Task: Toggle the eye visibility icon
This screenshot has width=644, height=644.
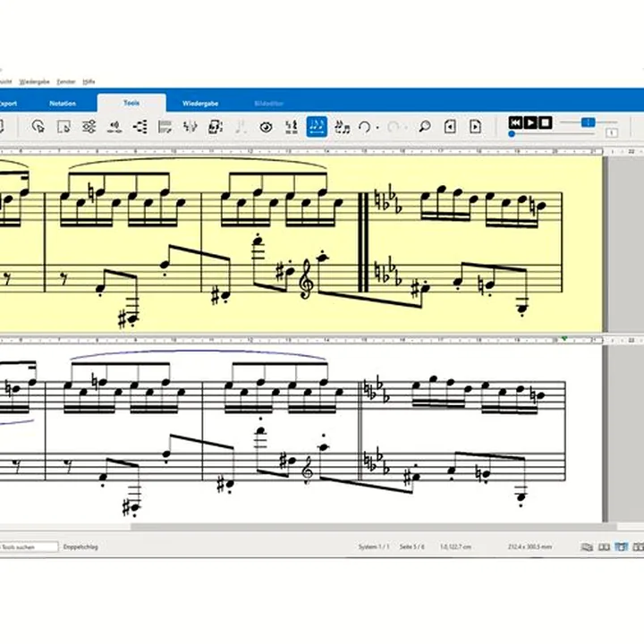Action: click(x=267, y=127)
